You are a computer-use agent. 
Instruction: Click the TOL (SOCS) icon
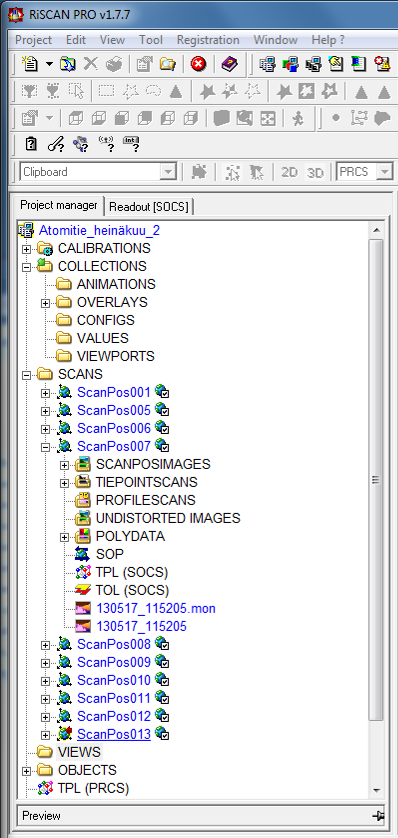click(x=82, y=590)
